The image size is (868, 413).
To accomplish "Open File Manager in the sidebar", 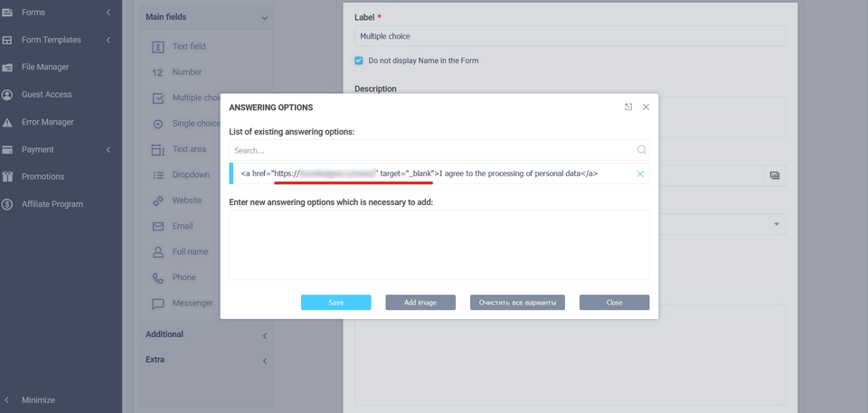I will (45, 67).
